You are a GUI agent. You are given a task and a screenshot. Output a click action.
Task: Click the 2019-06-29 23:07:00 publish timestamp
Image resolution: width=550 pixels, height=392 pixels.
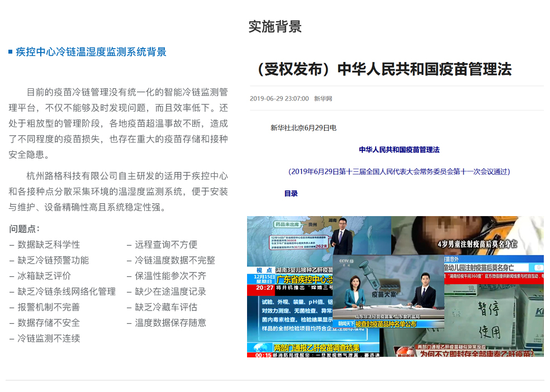[x=279, y=99]
